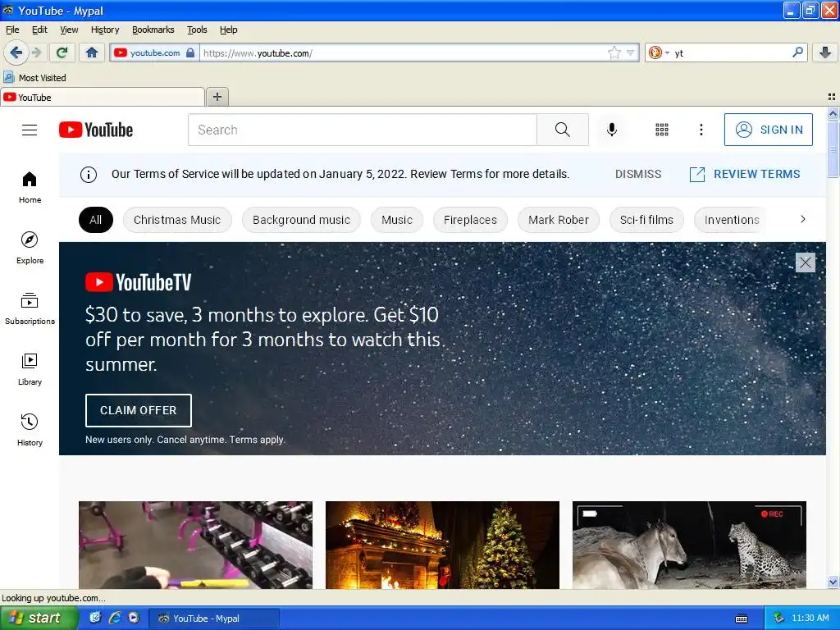Open the leopard and cow video thumbnail
Screen dimensions: 840x630
pos(689,545)
